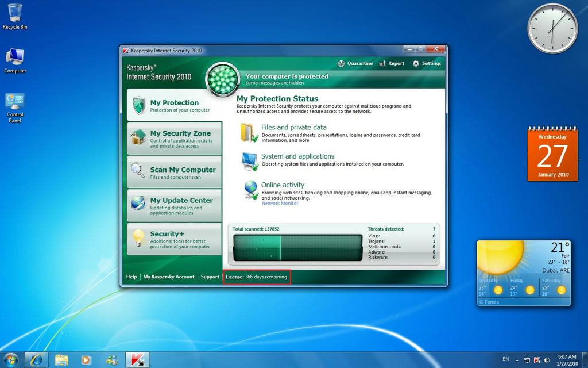This screenshot has width=588, height=368.
Task: Click the network tray icon
Action: (527, 360)
